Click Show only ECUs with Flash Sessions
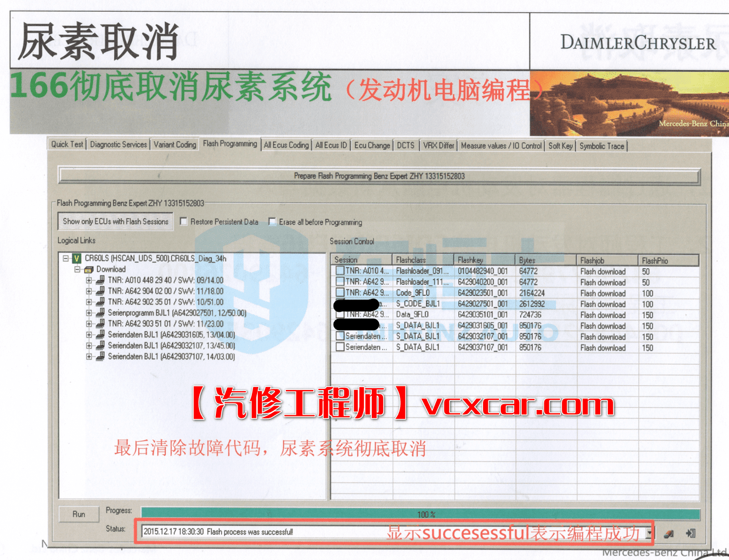 coord(114,222)
